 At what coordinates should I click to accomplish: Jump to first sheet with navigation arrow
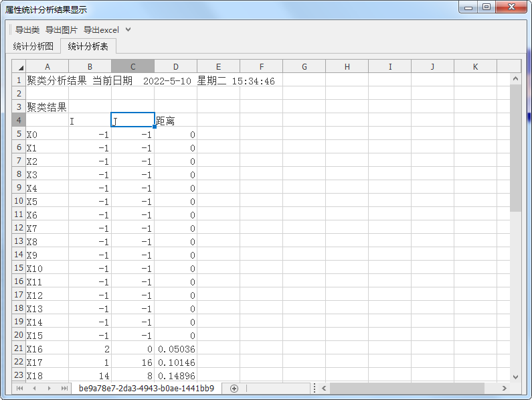click(x=19, y=389)
